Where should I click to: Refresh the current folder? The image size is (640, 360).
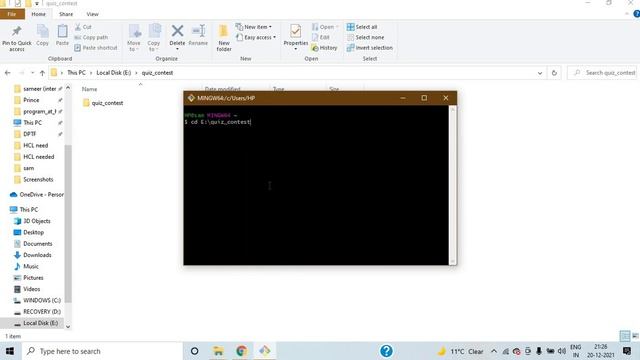(554, 73)
